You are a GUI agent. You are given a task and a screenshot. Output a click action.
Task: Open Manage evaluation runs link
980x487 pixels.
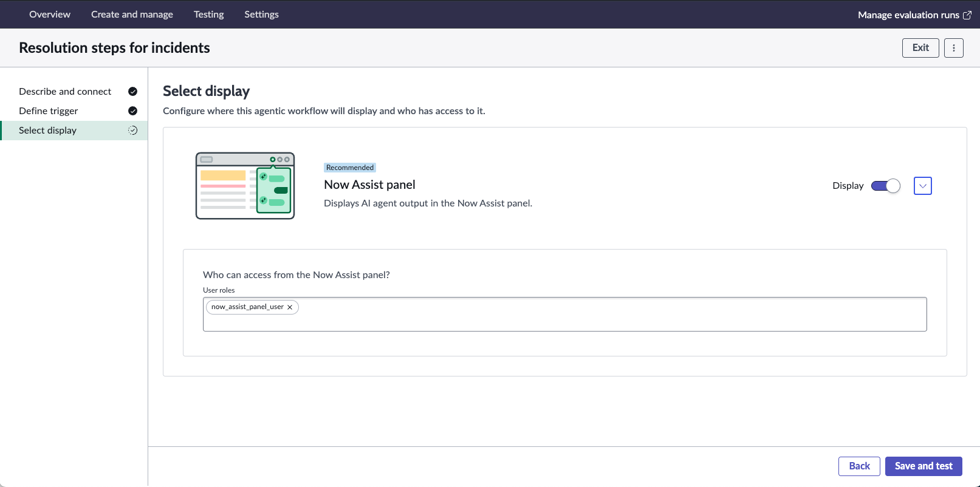tap(908, 15)
